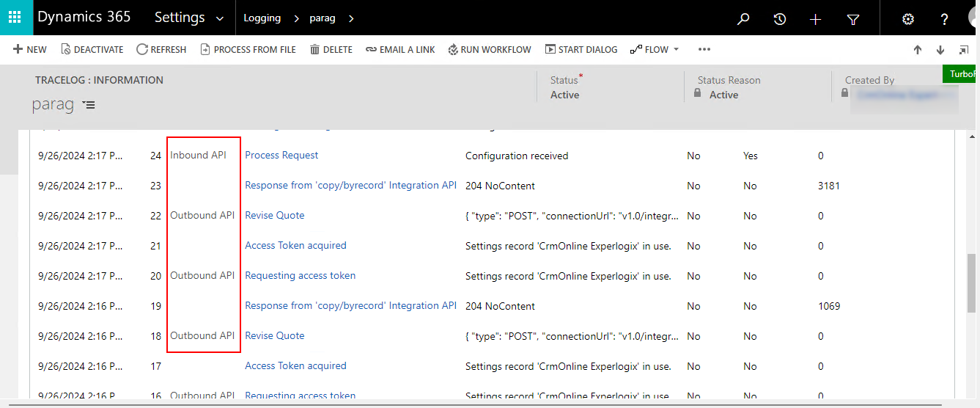
Task: Open the Dynamics 365 app launcher waffle
Action: [x=15, y=18]
